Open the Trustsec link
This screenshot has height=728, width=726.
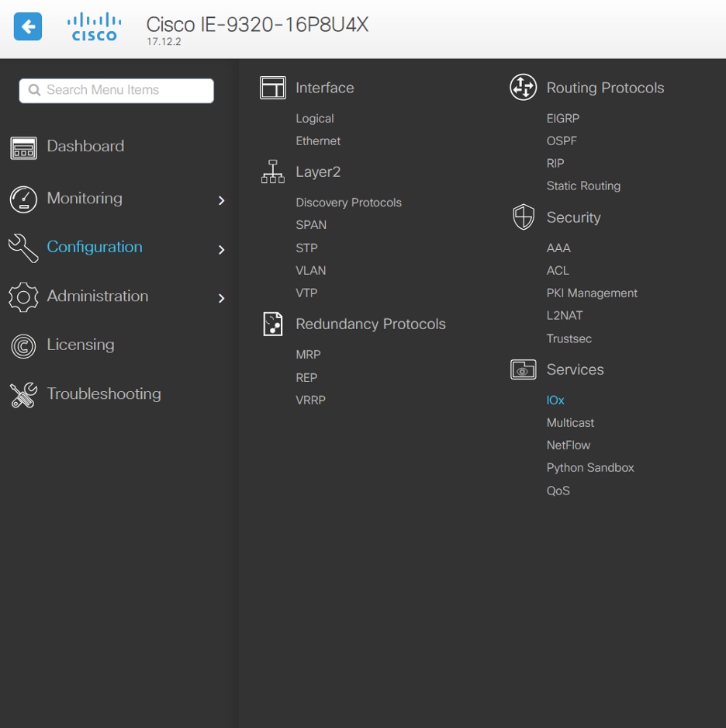569,338
